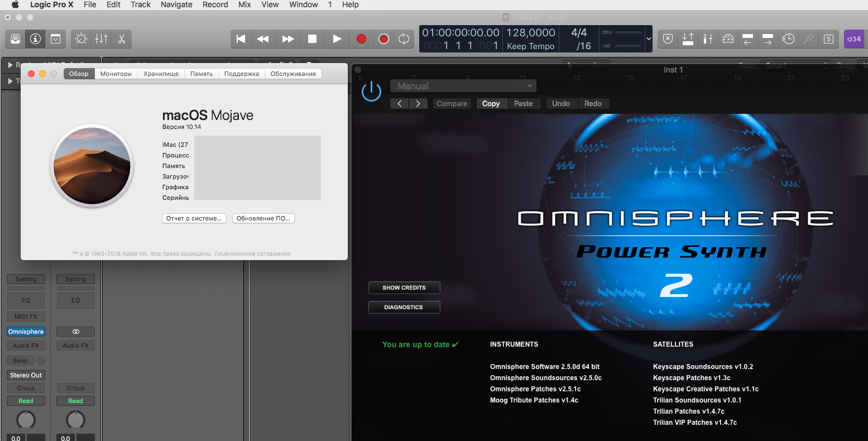
Task: Switch to the Хранилище tab
Action: pos(161,74)
